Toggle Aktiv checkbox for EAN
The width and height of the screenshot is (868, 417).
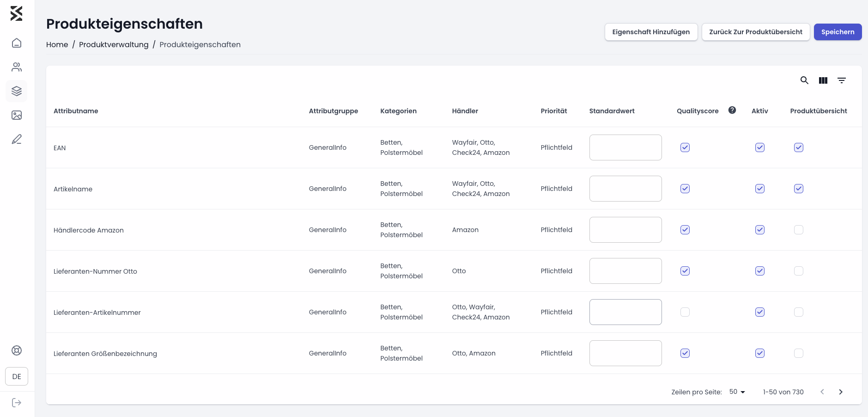(760, 147)
